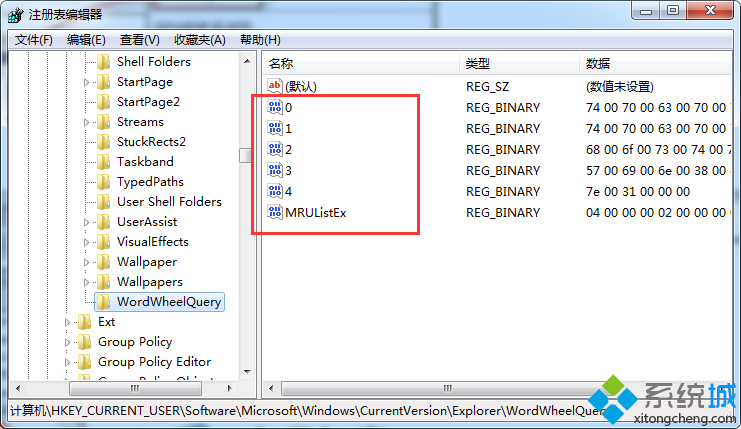
Task: Click tree pane scroll down arrow
Action: coord(247,371)
